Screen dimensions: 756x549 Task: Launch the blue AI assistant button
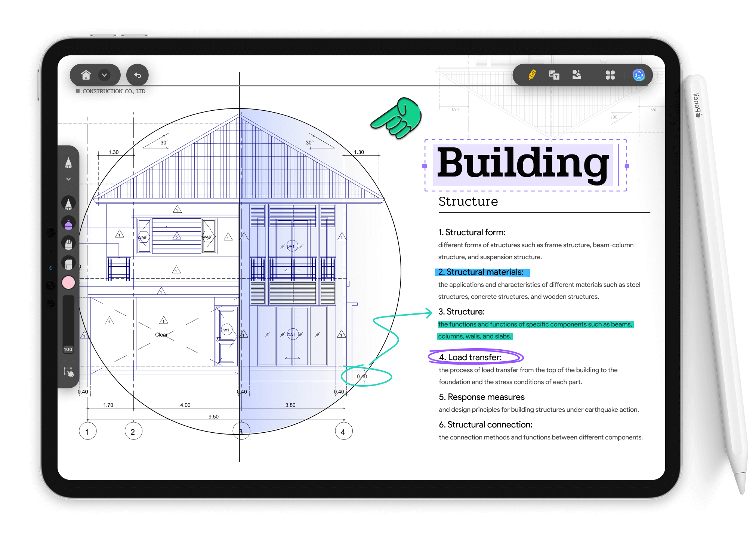point(638,75)
